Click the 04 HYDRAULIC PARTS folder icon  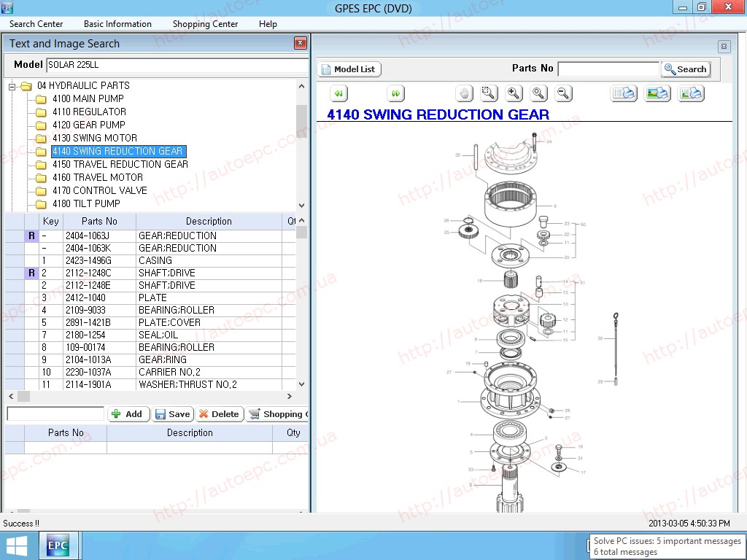point(26,86)
